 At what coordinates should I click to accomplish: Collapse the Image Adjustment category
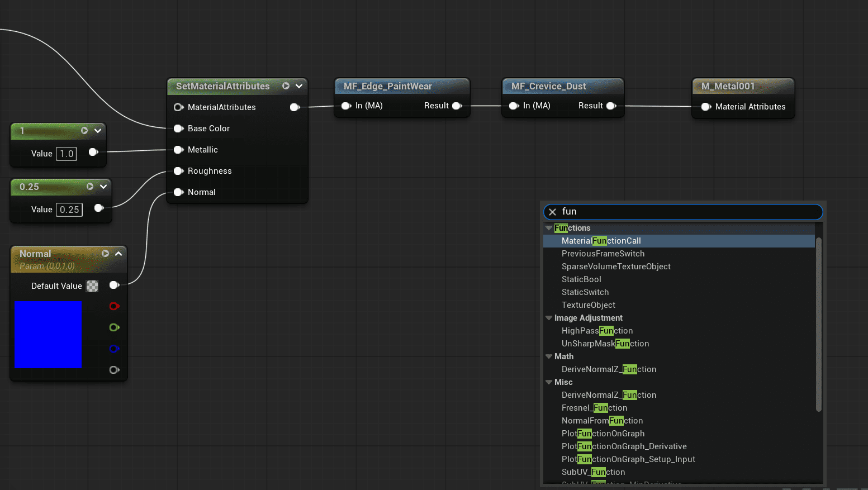click(549, 318)
